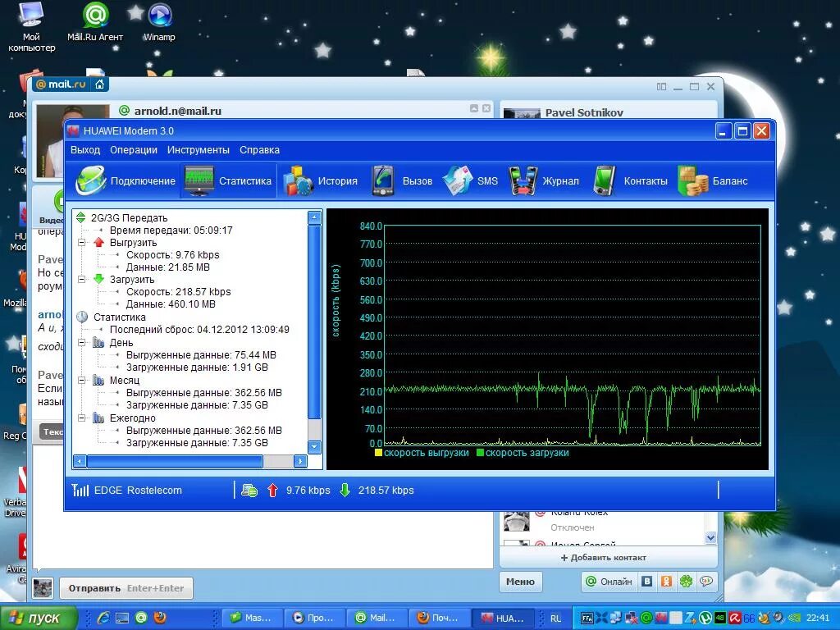The width and height of the screenshot is (840, 630).
Task: Click the contact list scroll-down arrow
Action: pos(711,537)
